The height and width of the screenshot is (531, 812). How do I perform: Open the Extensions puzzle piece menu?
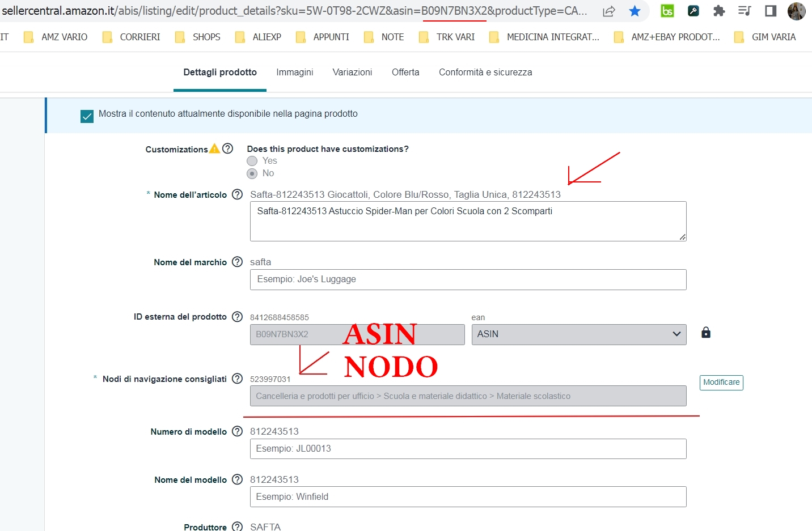click(719, 11)
